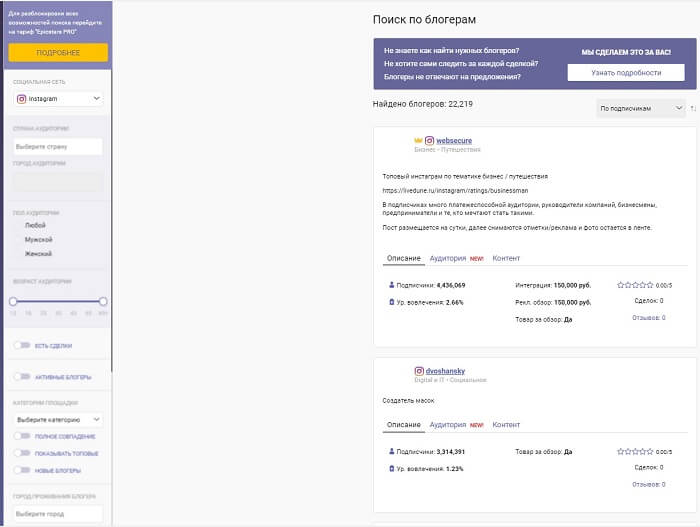
Task: Click the right handle of the age slider
Action: 103,301
